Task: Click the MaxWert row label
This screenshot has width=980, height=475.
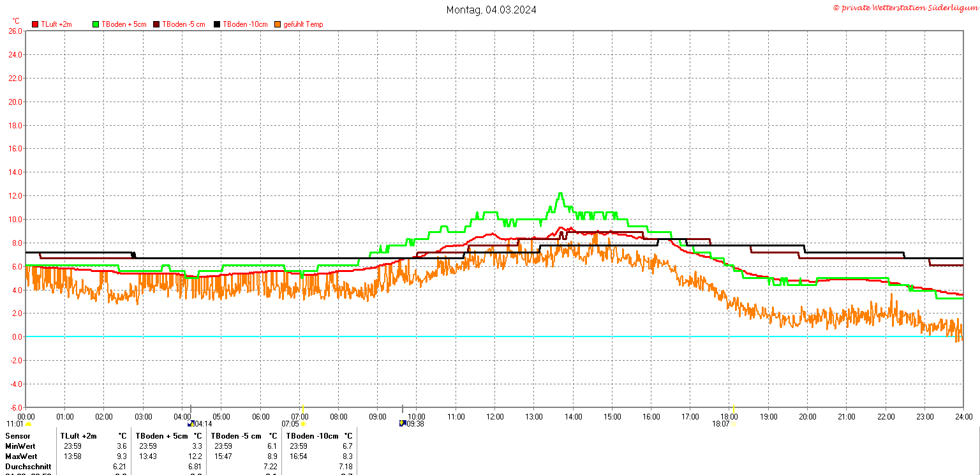Action: point(20,456)
